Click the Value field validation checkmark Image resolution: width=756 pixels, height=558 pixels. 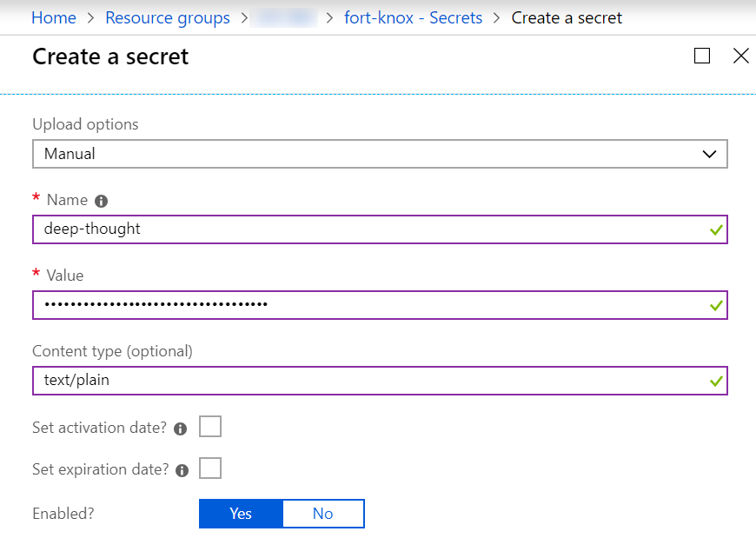pyautogui.click(x=716, y=306)
